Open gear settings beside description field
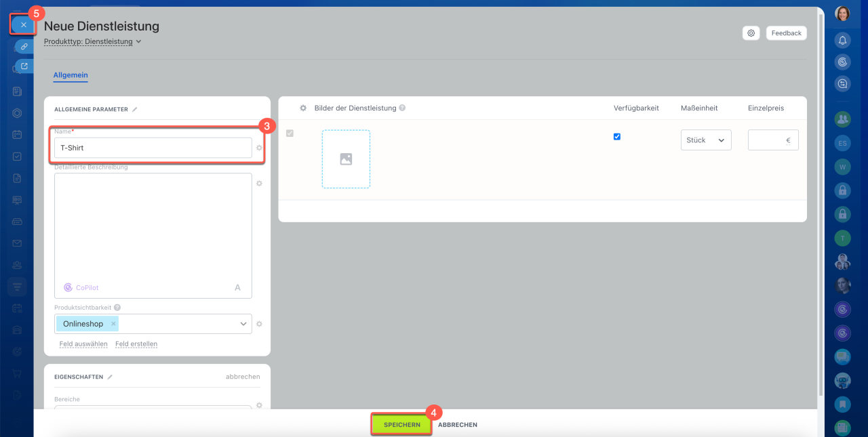 pos(259,184)
